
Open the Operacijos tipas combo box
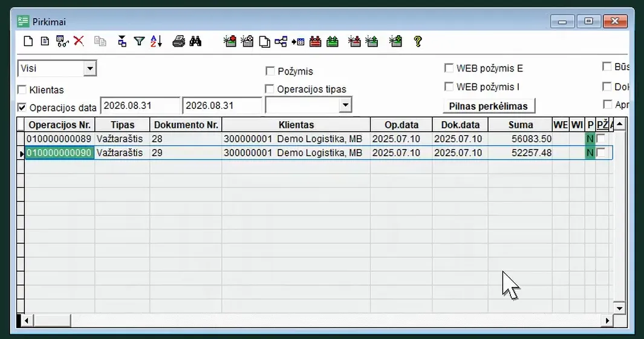(x=345, y=105)
